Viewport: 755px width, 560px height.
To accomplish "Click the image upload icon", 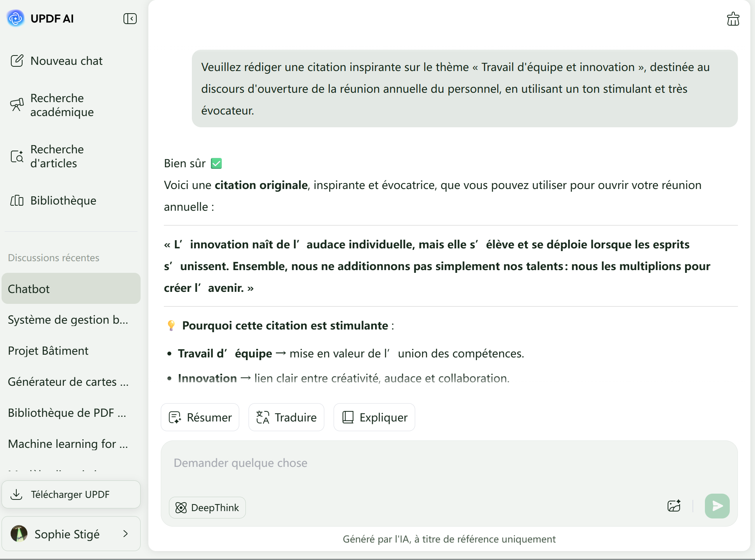I will click(x=674, y=506).
